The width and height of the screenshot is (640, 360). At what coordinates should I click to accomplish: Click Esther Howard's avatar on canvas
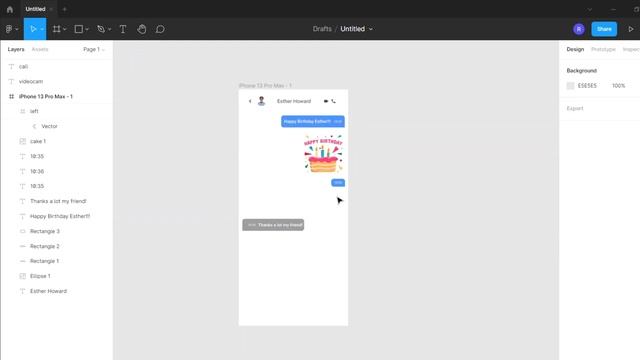click(x=262, y=101)
